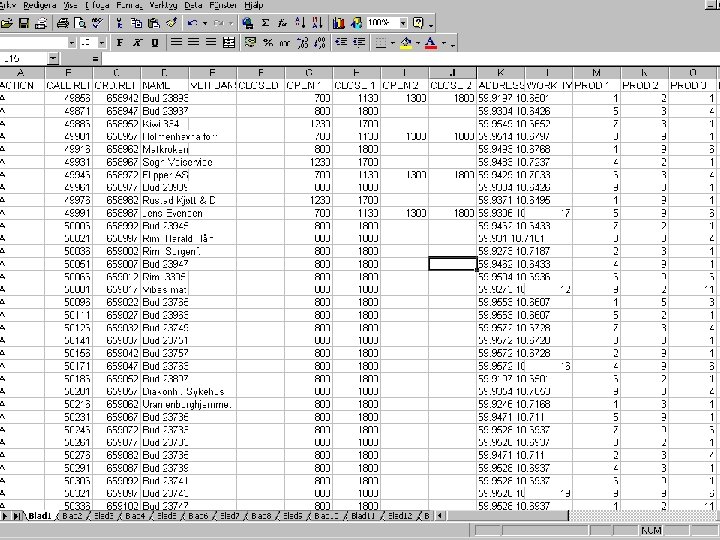Click the Increase Decimal icon

302,43
